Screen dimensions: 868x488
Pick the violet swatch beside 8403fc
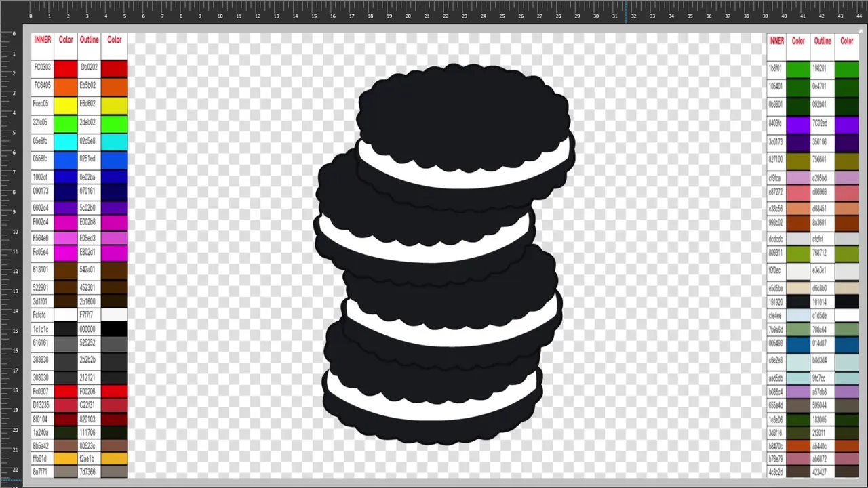click(x=798, y=125)
